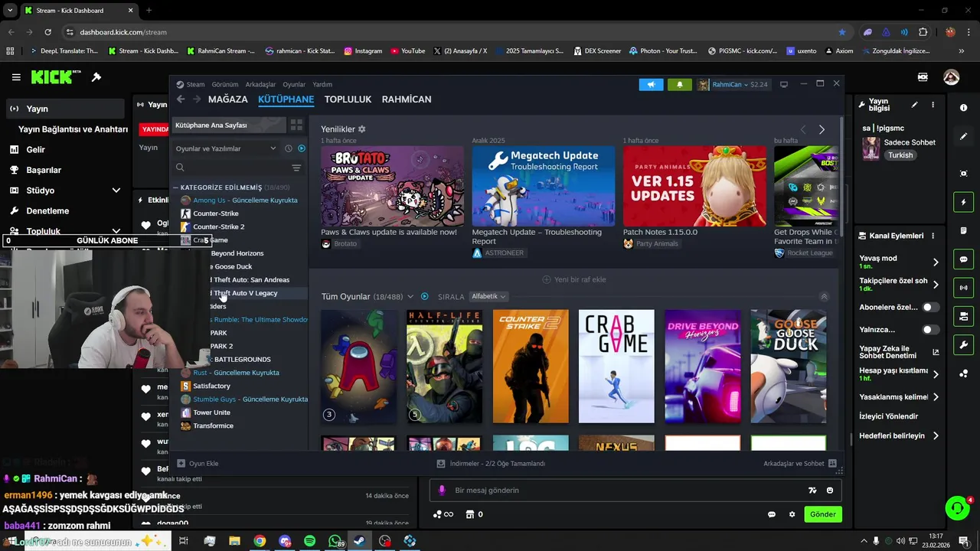Image resolution: width=980 pixels, height=551 pixels.
Task: Open Kanal Eylemleri three-dot menu
Action: pos(933,236)
